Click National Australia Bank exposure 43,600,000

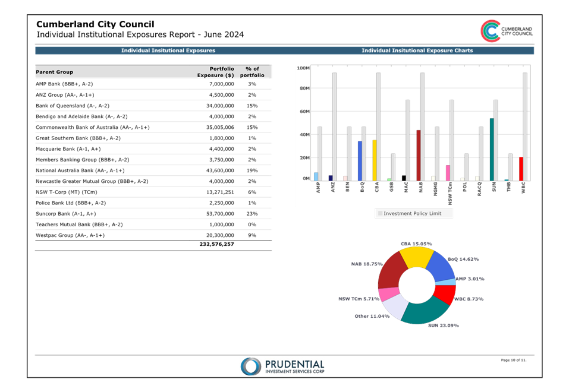[x=220, y=170]
